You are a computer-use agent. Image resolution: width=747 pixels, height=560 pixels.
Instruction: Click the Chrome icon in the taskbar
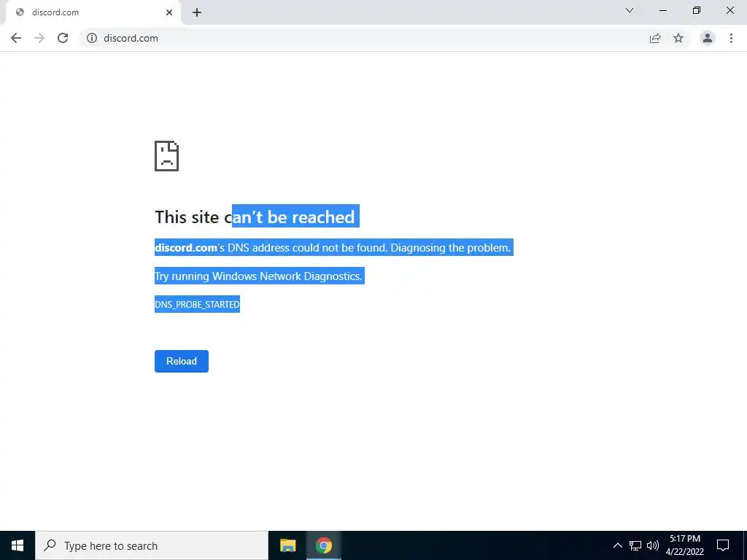pos(323,545)
